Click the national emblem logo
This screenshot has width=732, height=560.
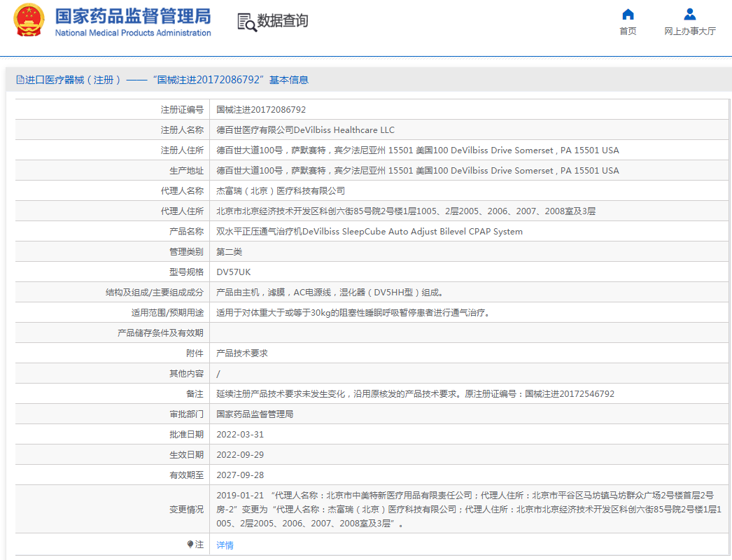(28, 21)
